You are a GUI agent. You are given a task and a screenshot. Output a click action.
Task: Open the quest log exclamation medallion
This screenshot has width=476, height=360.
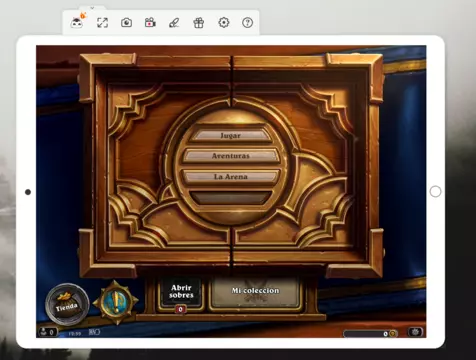click(115, 302)
